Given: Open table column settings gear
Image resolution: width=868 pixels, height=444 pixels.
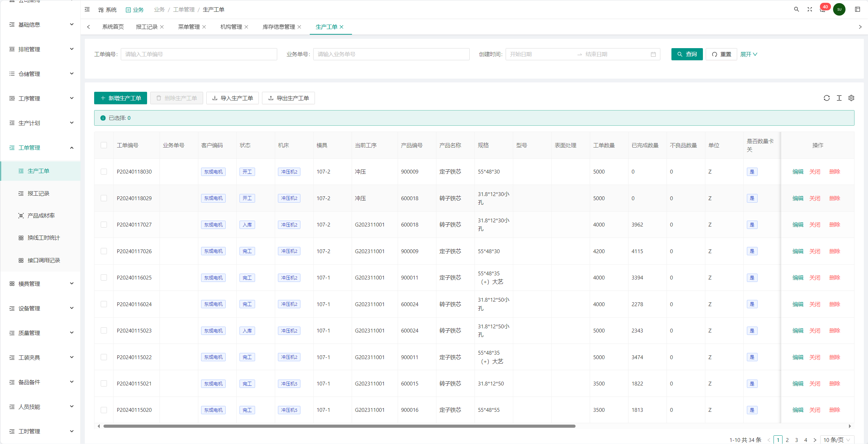Looking at the screenshot, I should [x=851, y=98].
